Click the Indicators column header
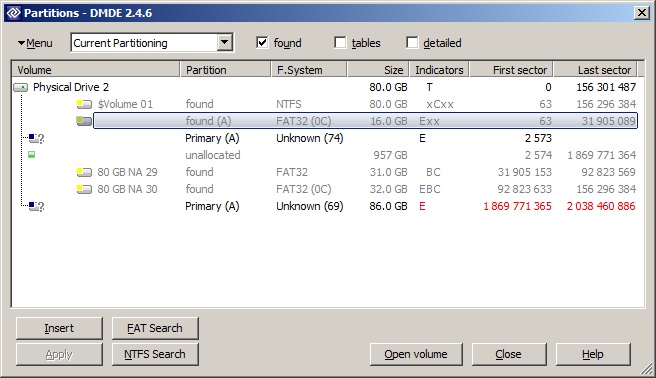Image resolution: width=656 pixels, height=378 pixels. pos(439,69)
